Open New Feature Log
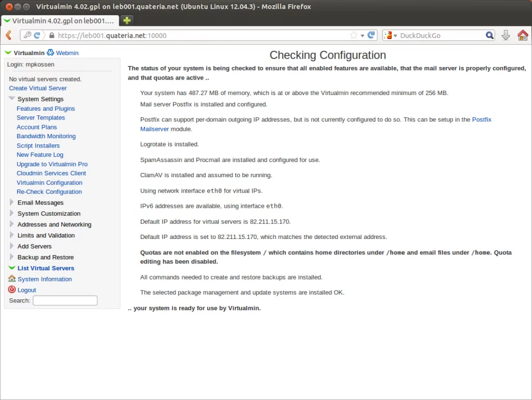The image size is (532, 400). coord(40,155)
